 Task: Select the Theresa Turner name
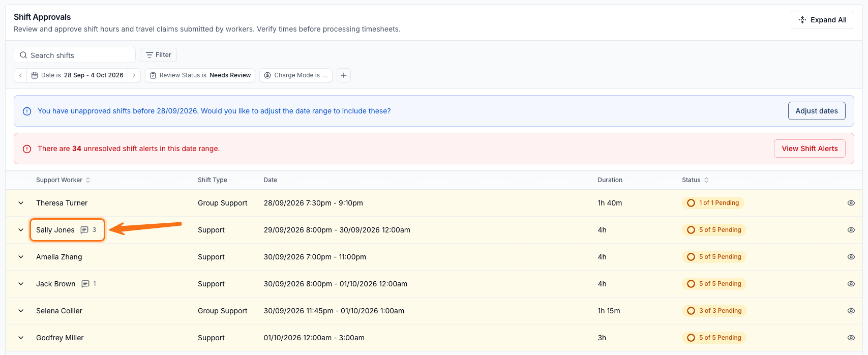click(62, 203)
